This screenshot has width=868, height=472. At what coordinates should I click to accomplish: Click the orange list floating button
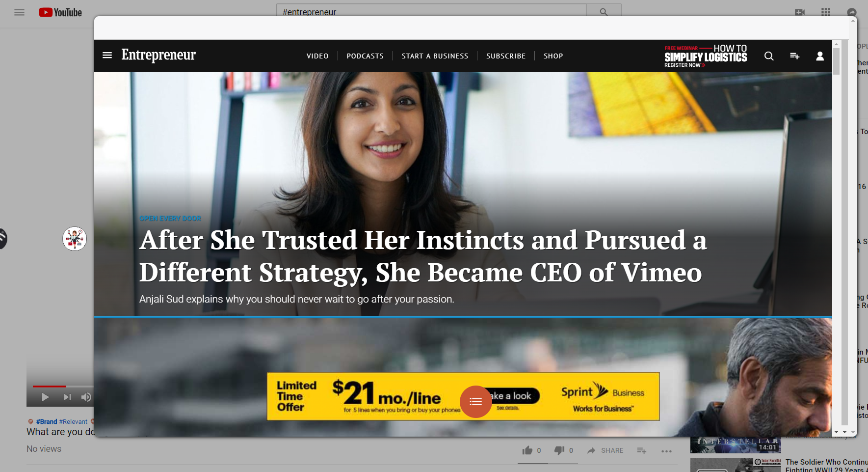coord(475,402)
